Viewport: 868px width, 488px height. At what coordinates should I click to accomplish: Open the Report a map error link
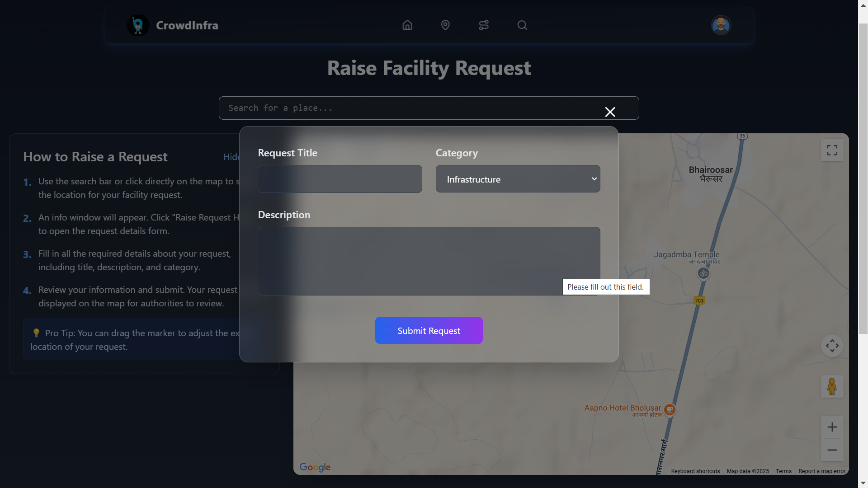(x=821, y=471)
